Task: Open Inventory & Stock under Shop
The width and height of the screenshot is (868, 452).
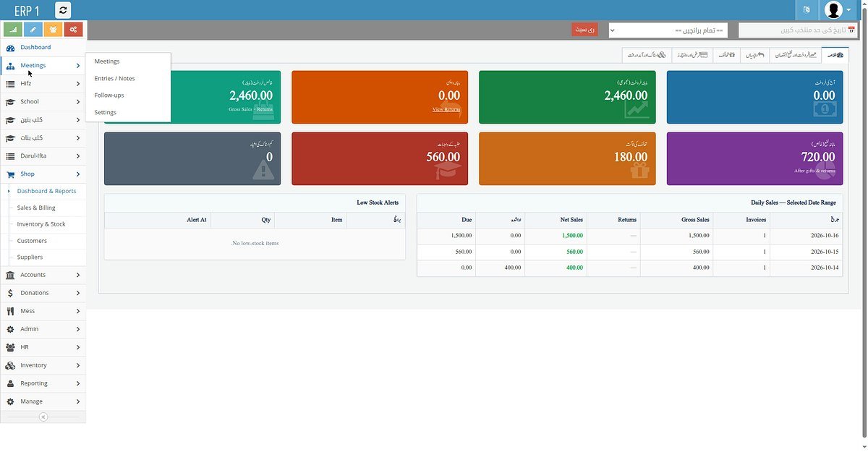Action: pos(41,224)
